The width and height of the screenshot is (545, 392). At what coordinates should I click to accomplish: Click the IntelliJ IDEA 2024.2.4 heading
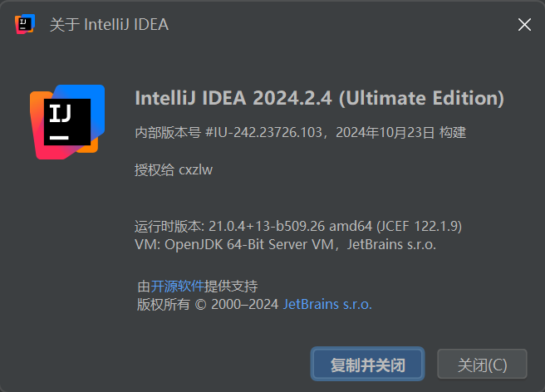233,98
